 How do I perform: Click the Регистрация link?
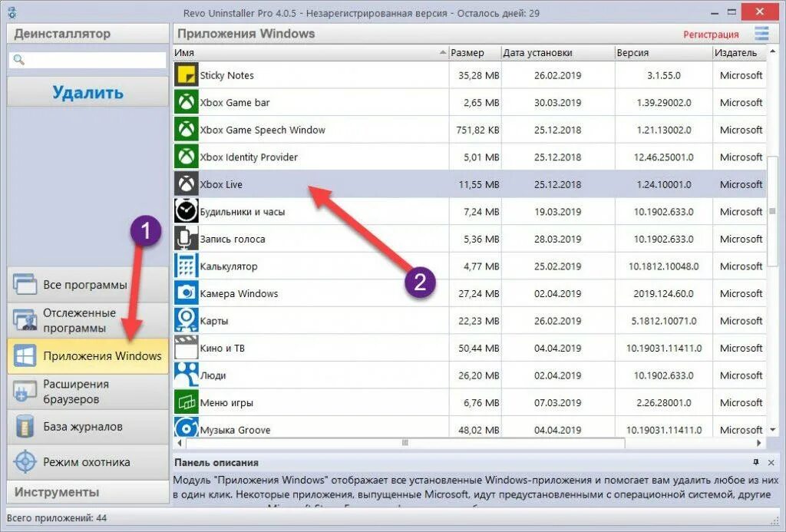coord(711,34)
